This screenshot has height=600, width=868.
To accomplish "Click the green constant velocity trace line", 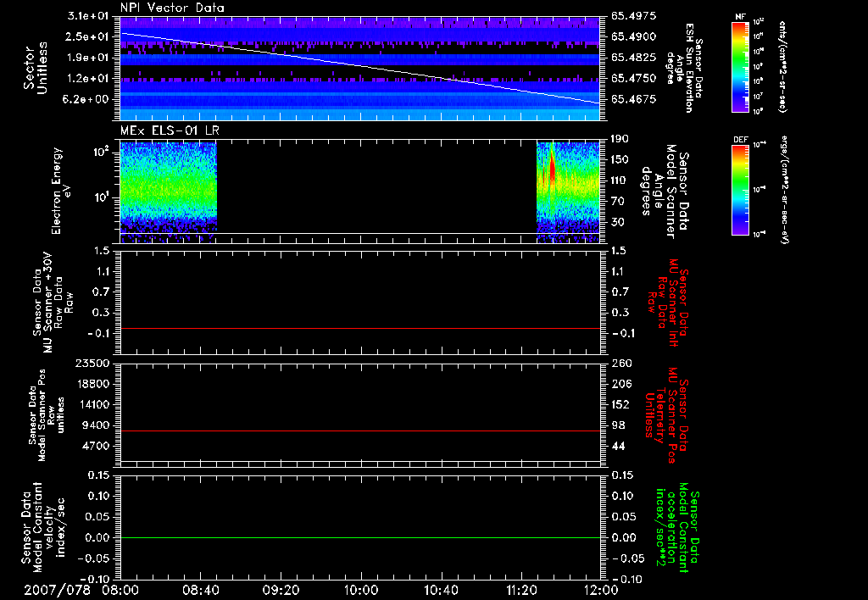I will coord(360,538).
